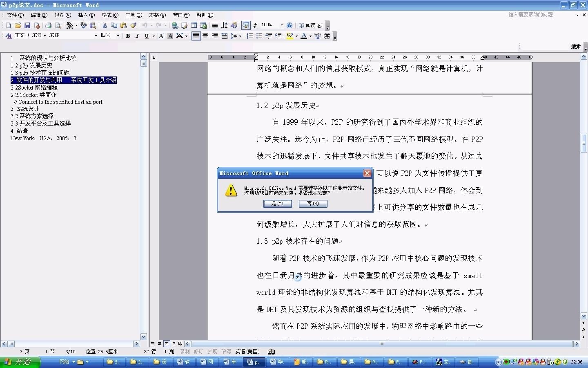The width and height of the screenshot is (588, 368).
Task: Toggle italic formatting
Action: [x=137, y=36]
